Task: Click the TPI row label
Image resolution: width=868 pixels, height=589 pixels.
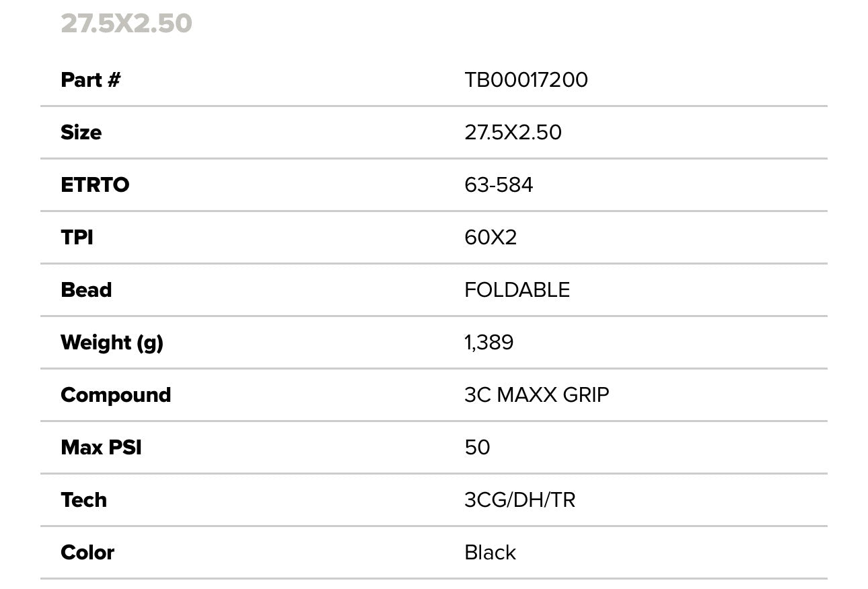Action: 77,238
